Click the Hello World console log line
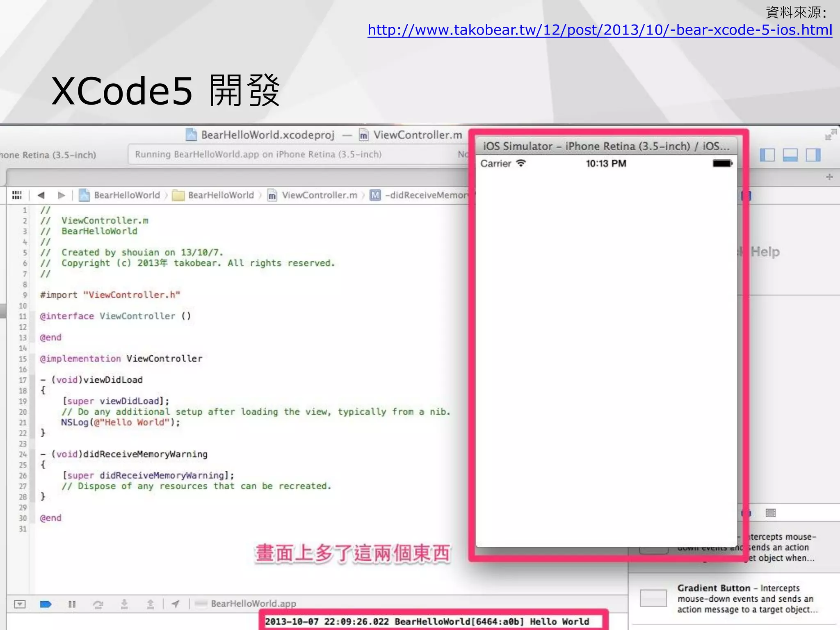840x630 pixels. click(x=427, y=621)
